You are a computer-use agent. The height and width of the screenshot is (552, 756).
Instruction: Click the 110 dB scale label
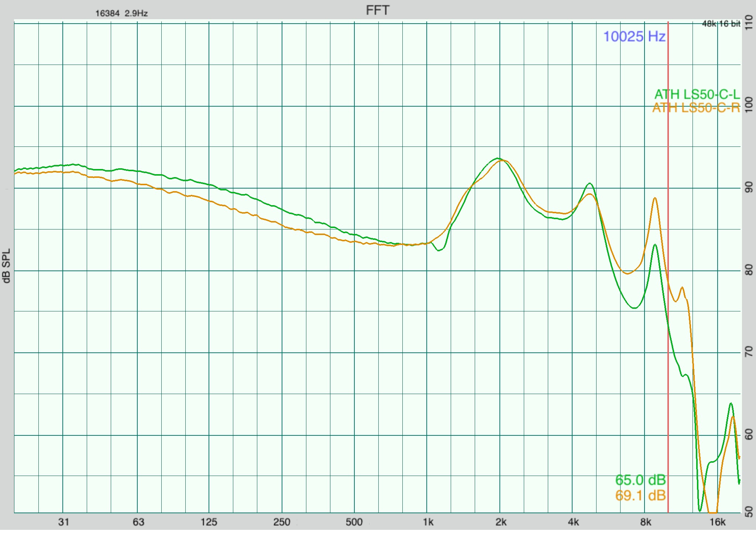tap(749, 23)
